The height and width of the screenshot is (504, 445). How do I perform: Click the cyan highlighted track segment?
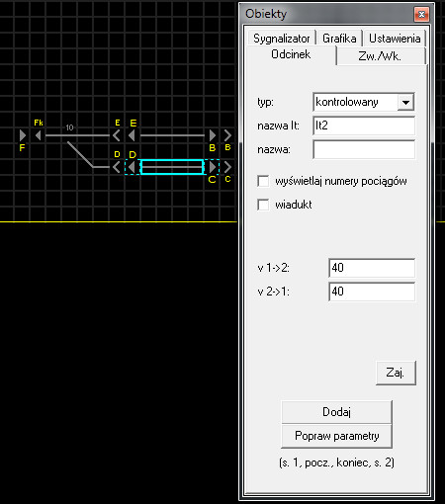point(172,167)
